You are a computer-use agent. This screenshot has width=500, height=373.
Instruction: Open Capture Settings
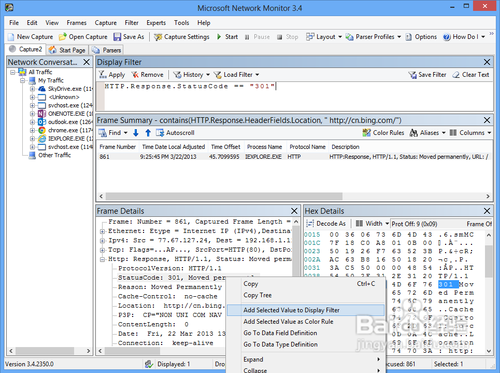coord(182,37)
